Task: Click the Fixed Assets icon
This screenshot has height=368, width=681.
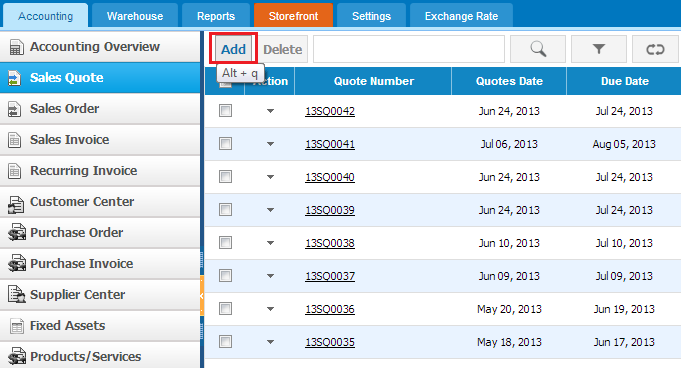Action: coord(17,326)
